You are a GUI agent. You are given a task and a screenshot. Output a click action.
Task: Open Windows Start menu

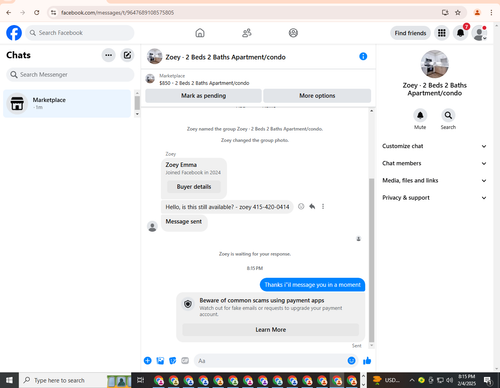pos(9,380)
